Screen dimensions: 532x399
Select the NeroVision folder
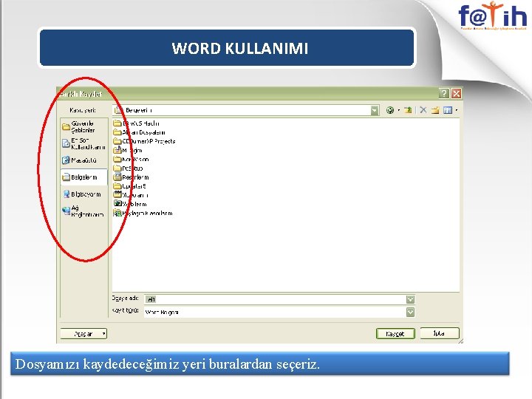pyautogui.click(x=131, y=159)
